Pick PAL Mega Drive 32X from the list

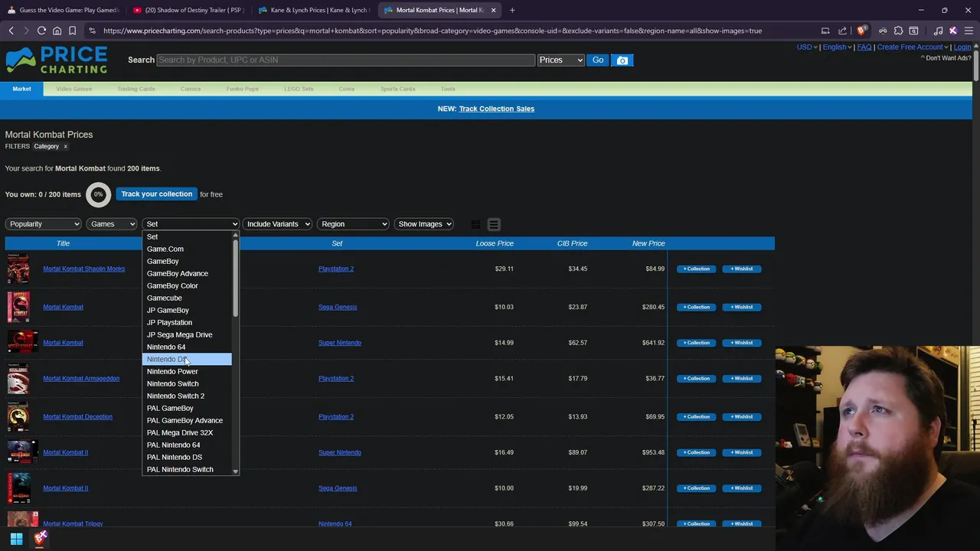[187, 432]
